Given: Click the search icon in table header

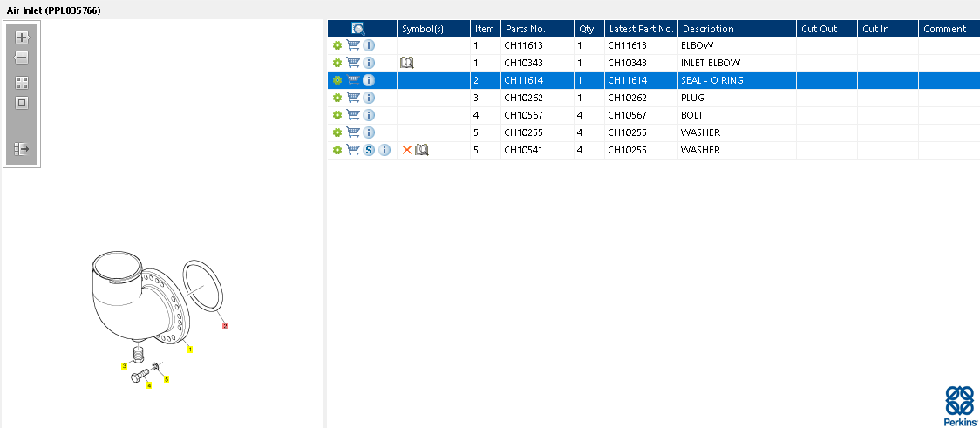Looking at the screenshot, I should (358, 29).
